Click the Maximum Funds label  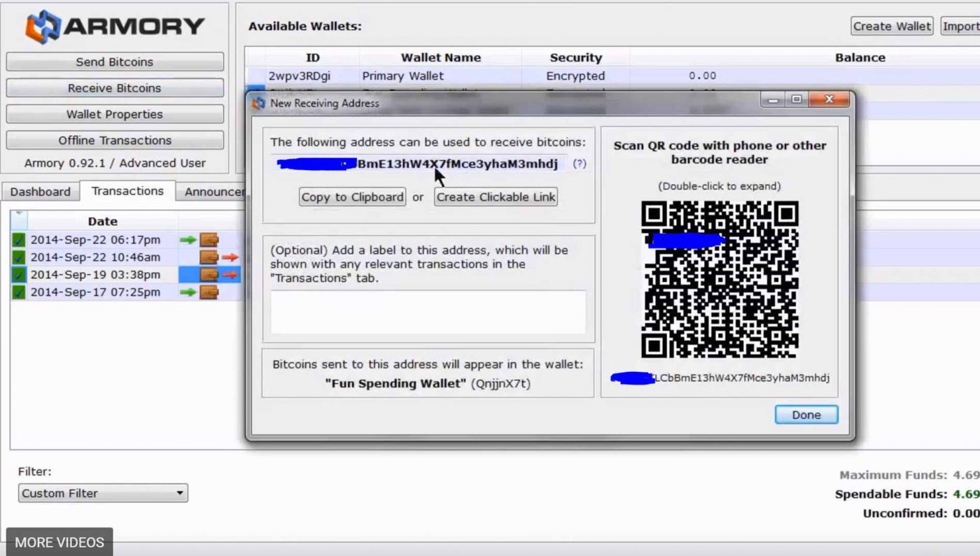[893, 475]
